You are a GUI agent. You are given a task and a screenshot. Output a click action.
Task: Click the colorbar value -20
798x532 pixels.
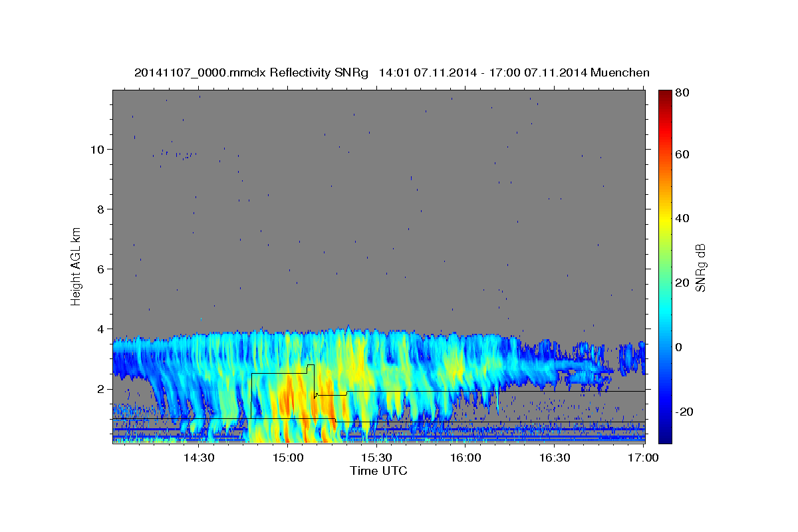coord(686,412)
